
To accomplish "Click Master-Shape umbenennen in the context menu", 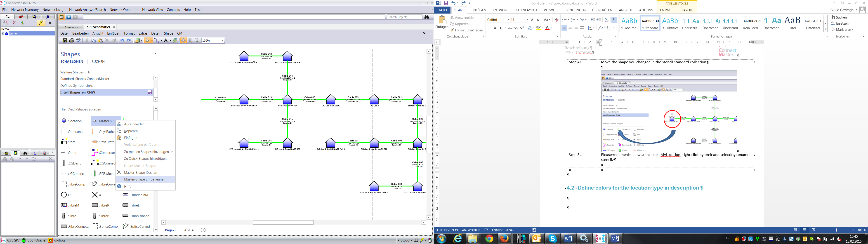I will click(145, 179).
